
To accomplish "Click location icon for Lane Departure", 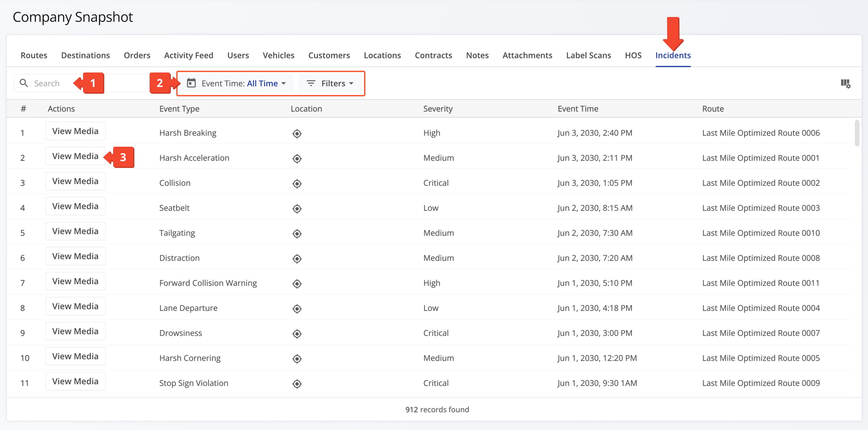I will [x=297, y=309].
